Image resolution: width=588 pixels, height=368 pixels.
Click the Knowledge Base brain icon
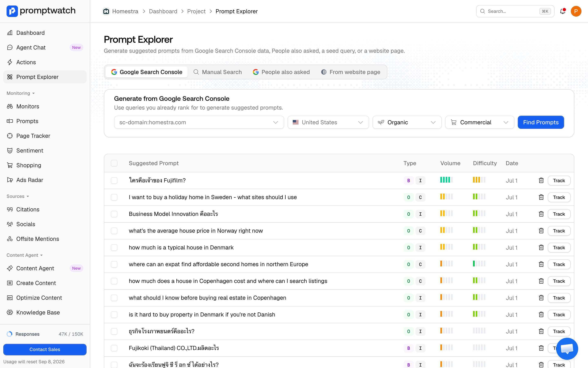pyautogui.click(x=10, y=312)
